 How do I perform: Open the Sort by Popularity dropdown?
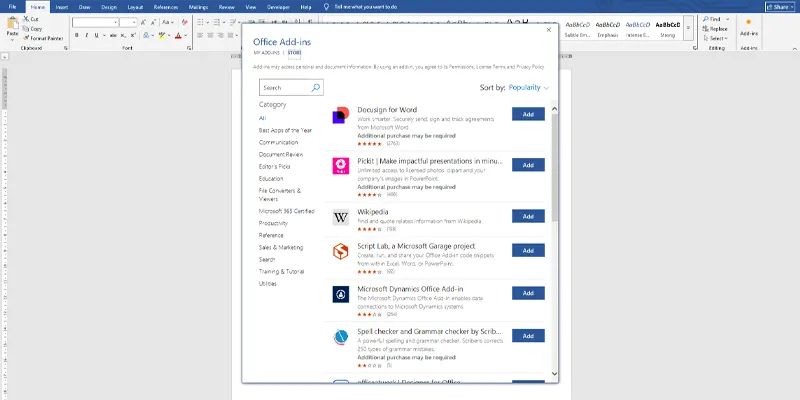pos(529,88)
